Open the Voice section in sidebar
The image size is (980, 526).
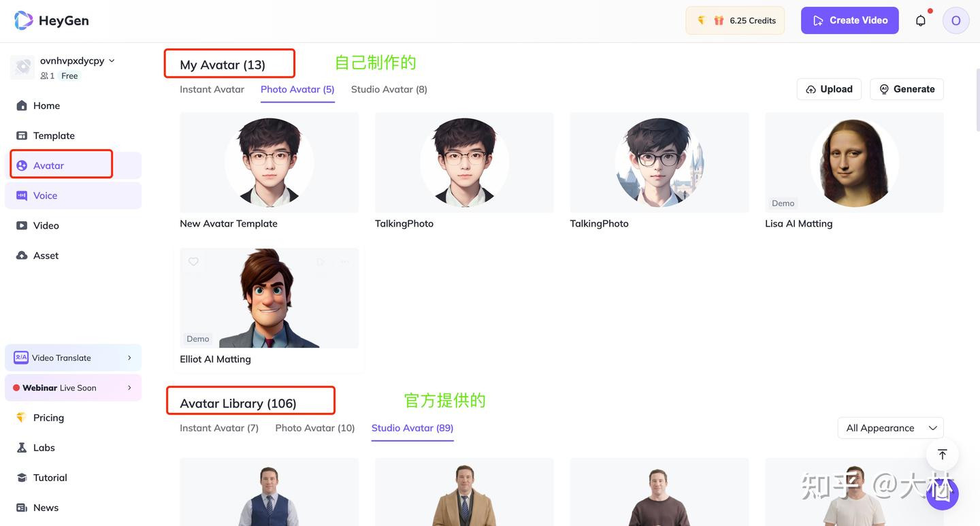[45, 195]
